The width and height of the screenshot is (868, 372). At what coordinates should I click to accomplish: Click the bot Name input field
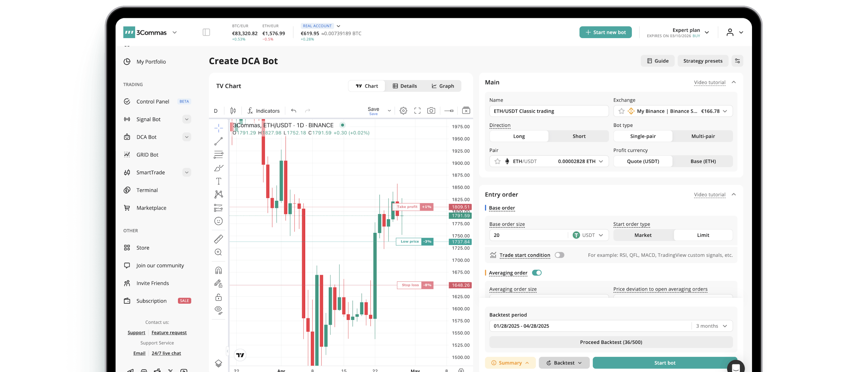(549, 111)
